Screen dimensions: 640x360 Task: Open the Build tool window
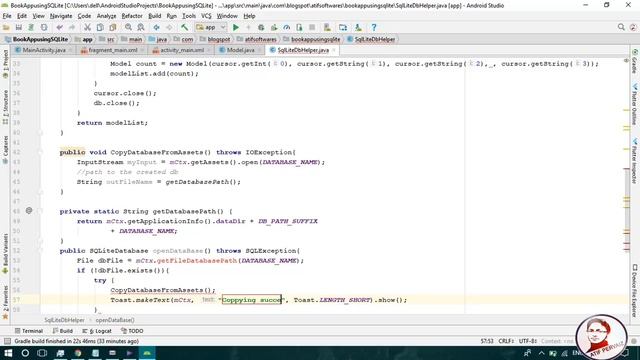coord(62,331)
